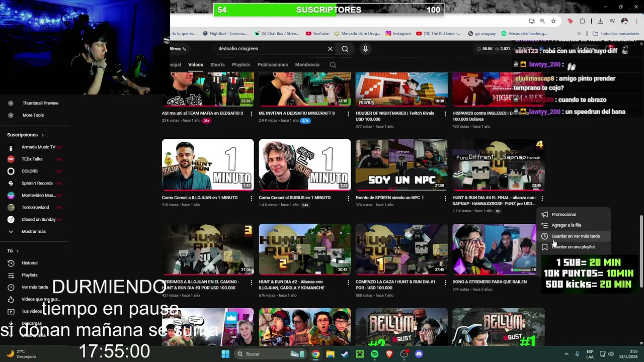Open File Explorer from the taskbar

coord(330,354)
